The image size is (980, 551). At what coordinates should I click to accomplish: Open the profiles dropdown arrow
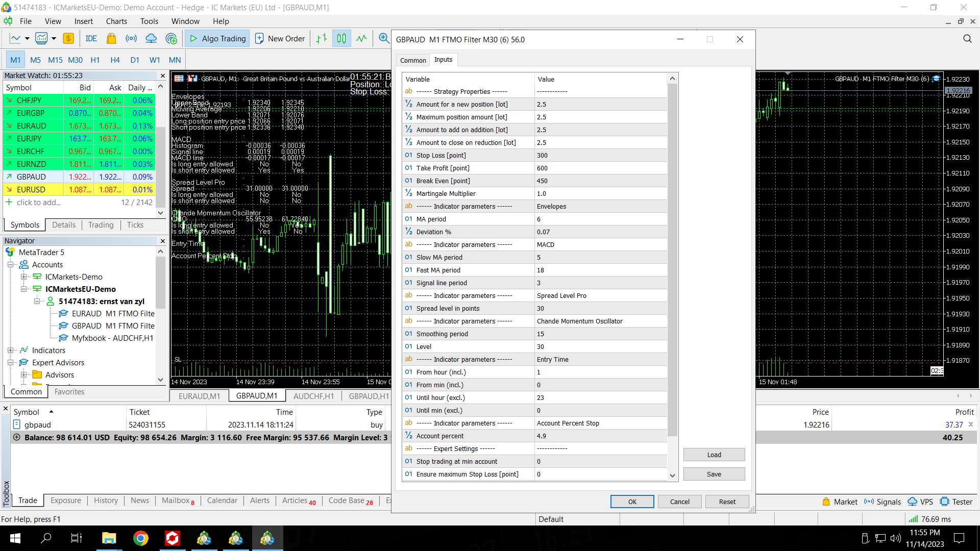(x=53, y=38)
